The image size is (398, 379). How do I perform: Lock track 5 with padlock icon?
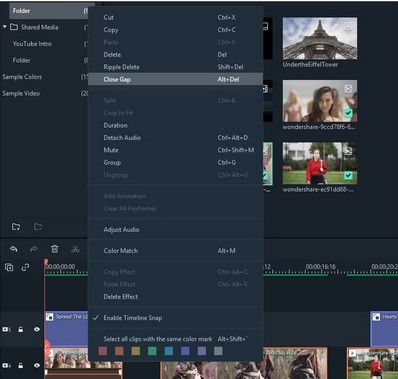tap(21, 329)
